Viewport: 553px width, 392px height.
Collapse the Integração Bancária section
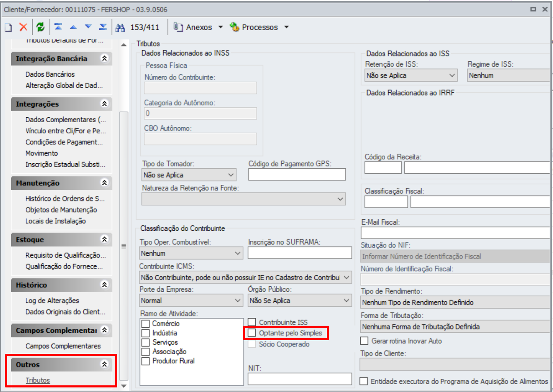[104, 58]
